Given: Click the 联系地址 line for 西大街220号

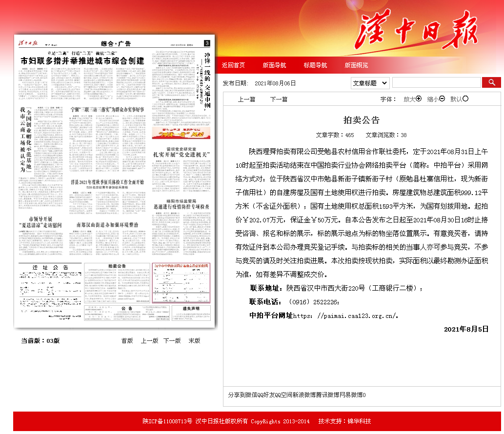Looking at the screenshot, I should pos(337,288).
